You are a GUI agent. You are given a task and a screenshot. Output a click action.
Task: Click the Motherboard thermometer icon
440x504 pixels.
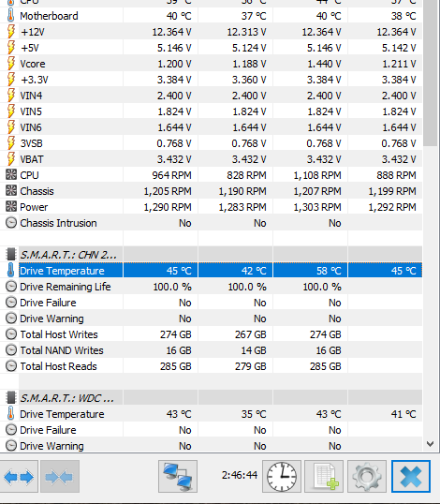coord(11,15)
